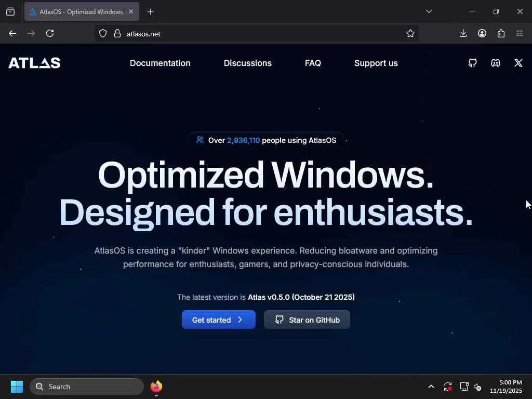Viewport: 532px width, 399px height.
Task: Click the taskbar Search box
Action: tap(87, 387)
